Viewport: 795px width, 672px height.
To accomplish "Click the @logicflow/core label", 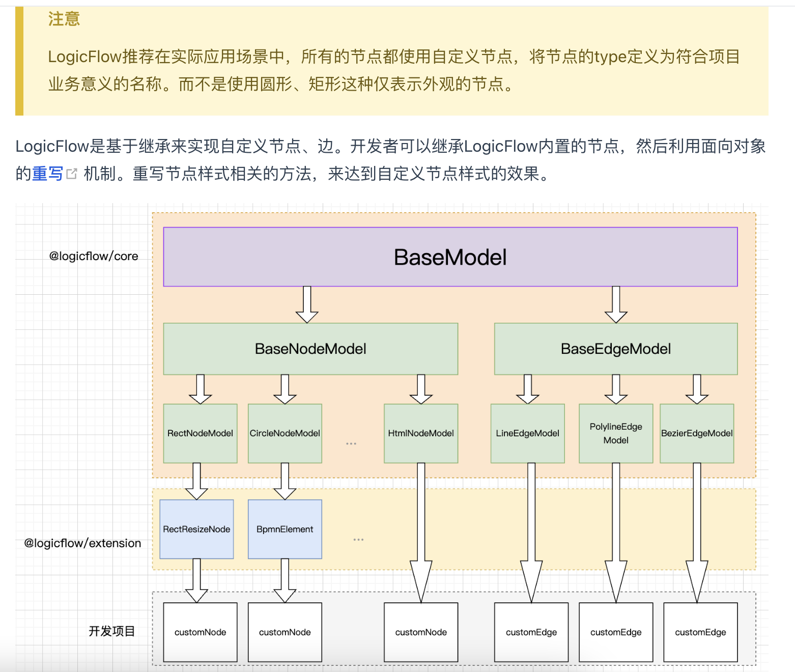I will click(94, 256).
